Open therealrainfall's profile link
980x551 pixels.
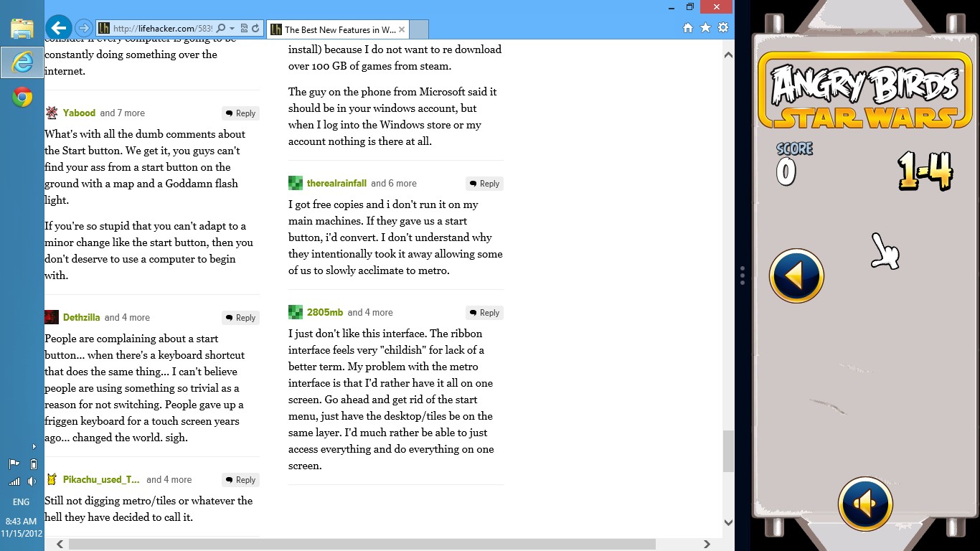pyautogui.click(x=336, y=183)
